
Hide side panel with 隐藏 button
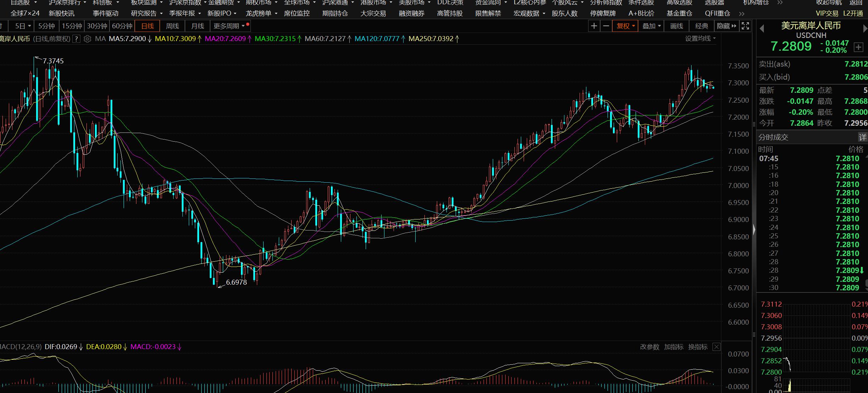coord(726,26)
